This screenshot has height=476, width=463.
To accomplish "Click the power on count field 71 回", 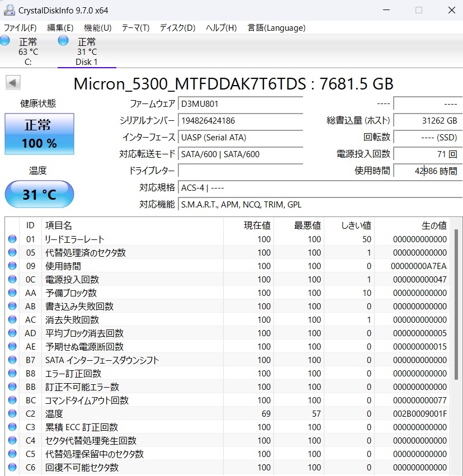I will [x=428, y=154].
